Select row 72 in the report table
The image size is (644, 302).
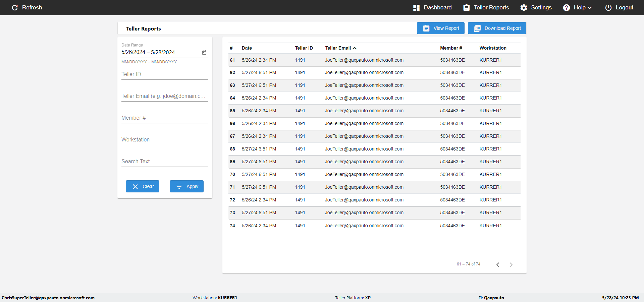pos(374,200)
